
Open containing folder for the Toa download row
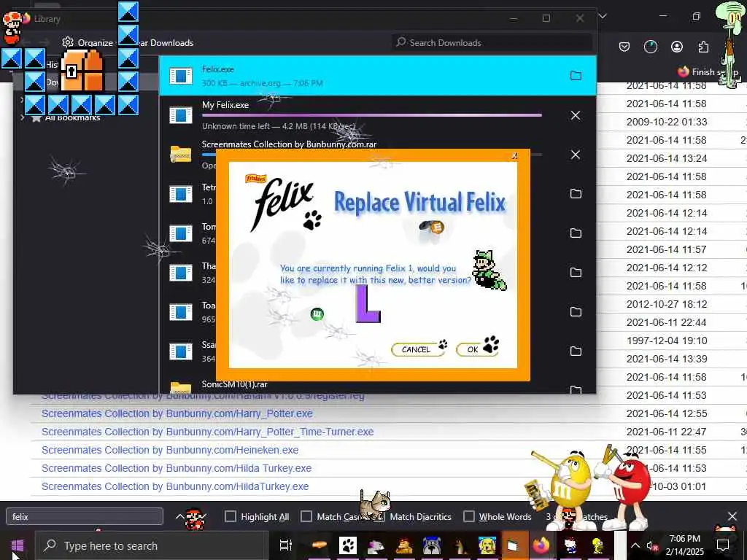tap(576, 311)
